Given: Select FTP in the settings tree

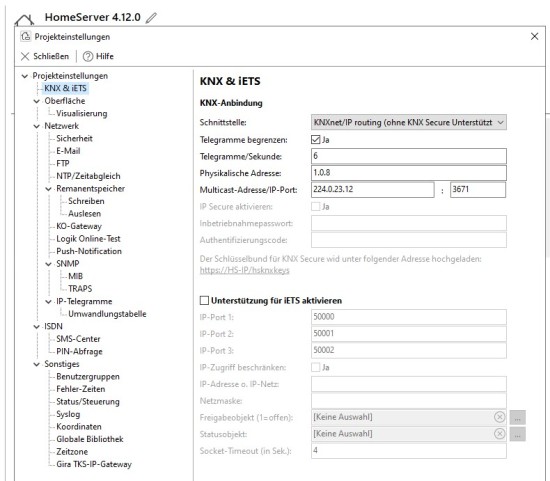Looking at the screenshot, I should pyautogui.click(x=63, y=163).
